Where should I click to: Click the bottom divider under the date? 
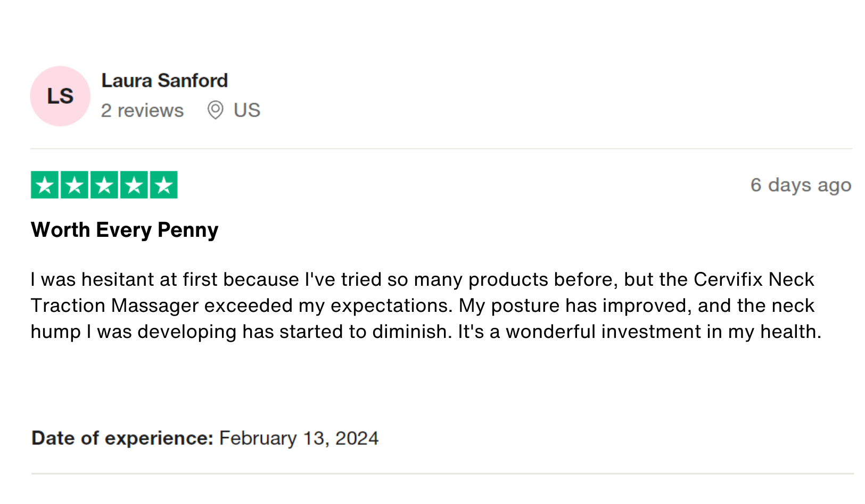(x=442, y=473)
